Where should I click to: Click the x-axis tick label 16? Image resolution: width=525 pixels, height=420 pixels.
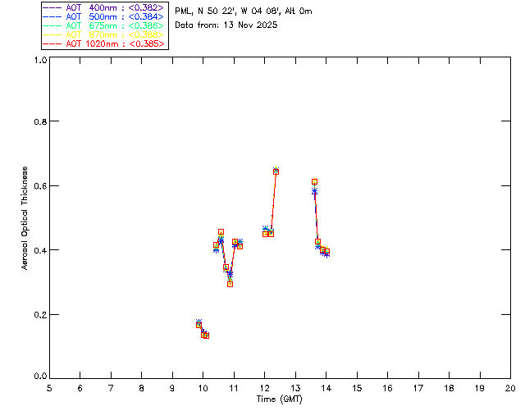[388, 388]
